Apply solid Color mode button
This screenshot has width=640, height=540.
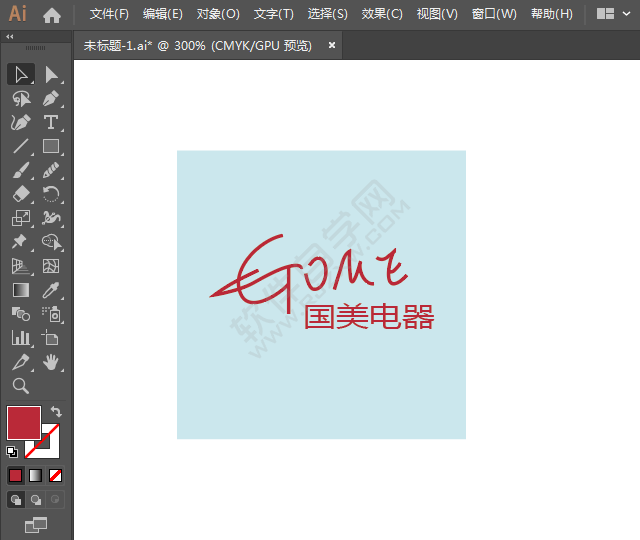click(x=16, y=476)
